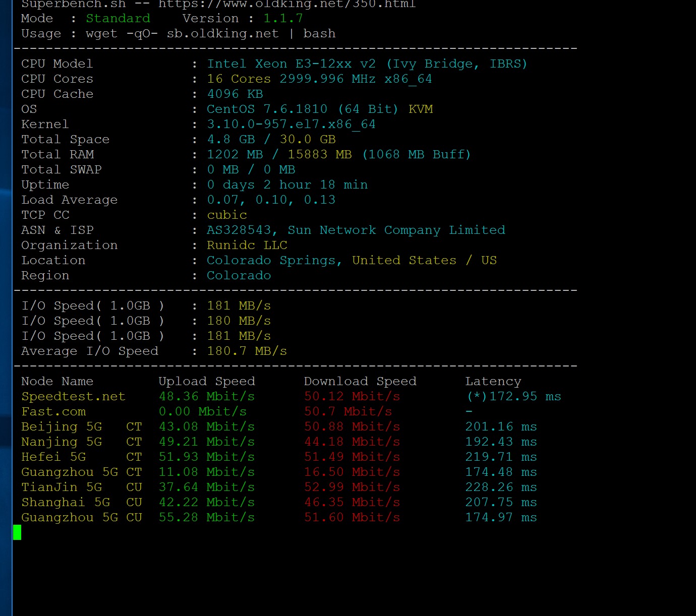Click the Hefei upload speed 51.93 Mbit/s

click(x=207, y=457)
